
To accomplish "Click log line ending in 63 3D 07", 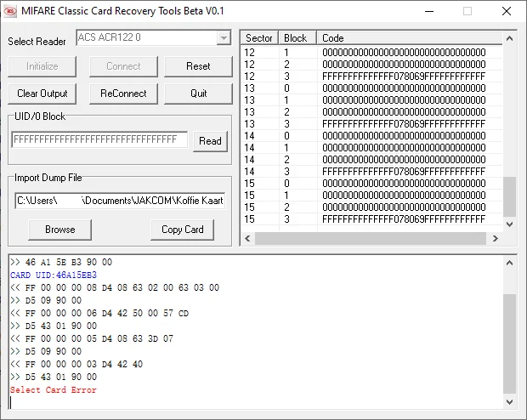I will click(92, 338).
